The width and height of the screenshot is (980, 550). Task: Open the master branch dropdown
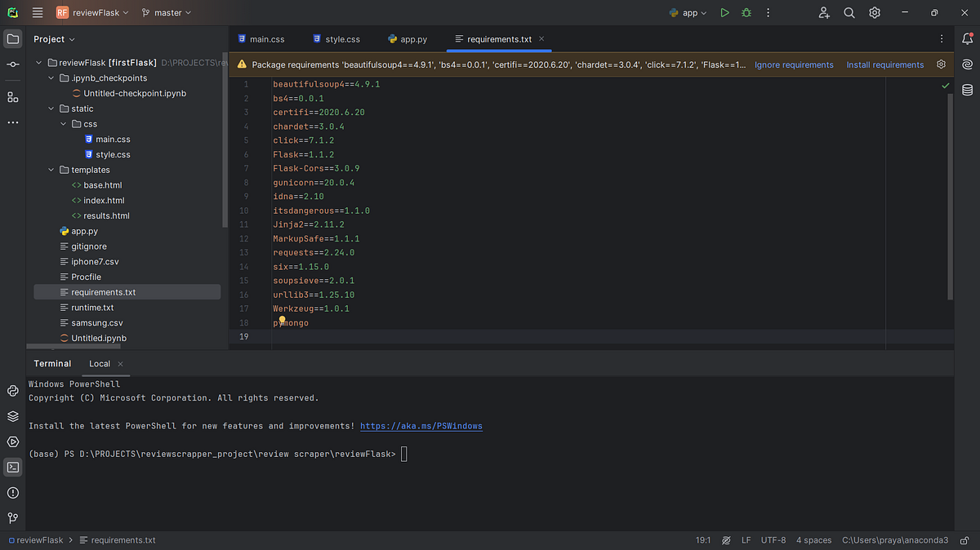pos(167,12)
